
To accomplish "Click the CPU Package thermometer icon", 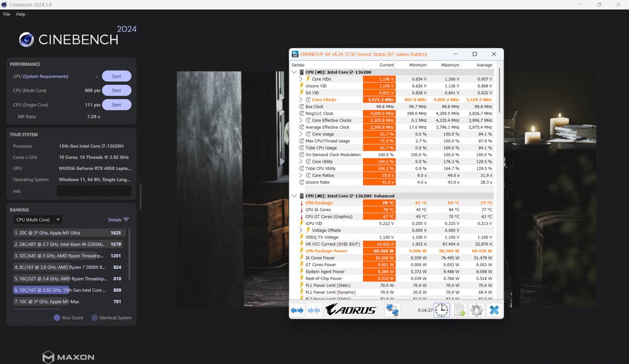I will [x=301, y=203].
